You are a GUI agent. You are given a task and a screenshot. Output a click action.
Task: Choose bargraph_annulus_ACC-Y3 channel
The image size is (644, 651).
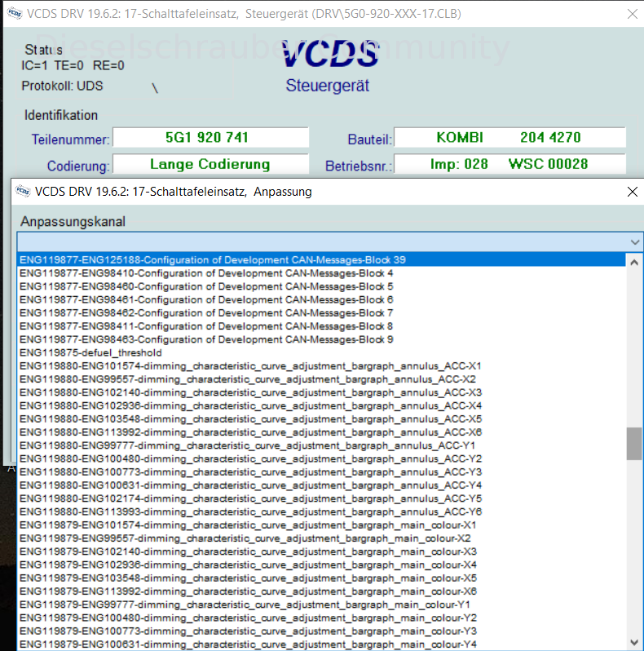point(321,472)
